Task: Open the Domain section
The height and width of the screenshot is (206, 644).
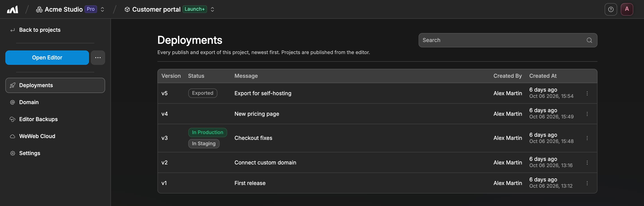Action: [x=55, y=102]
